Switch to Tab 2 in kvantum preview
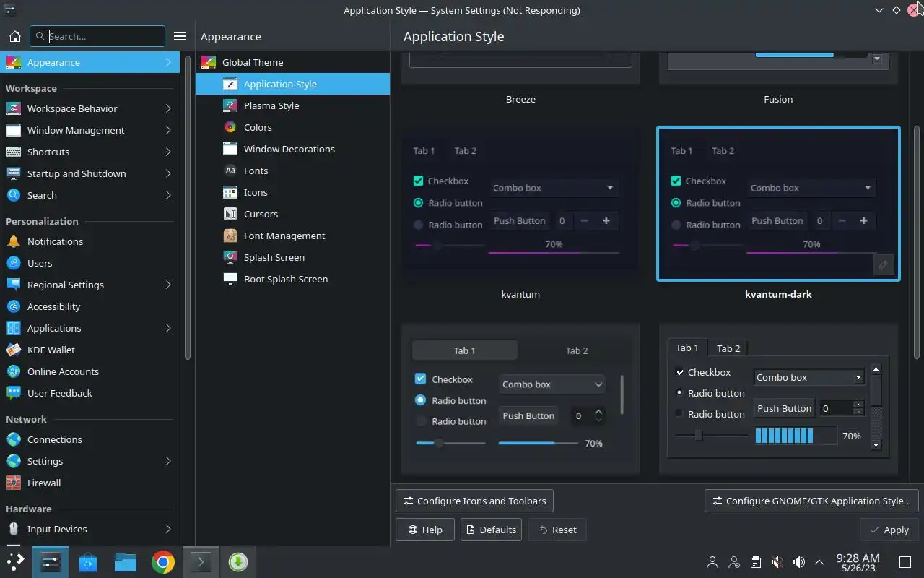 [x=466, y=151]
